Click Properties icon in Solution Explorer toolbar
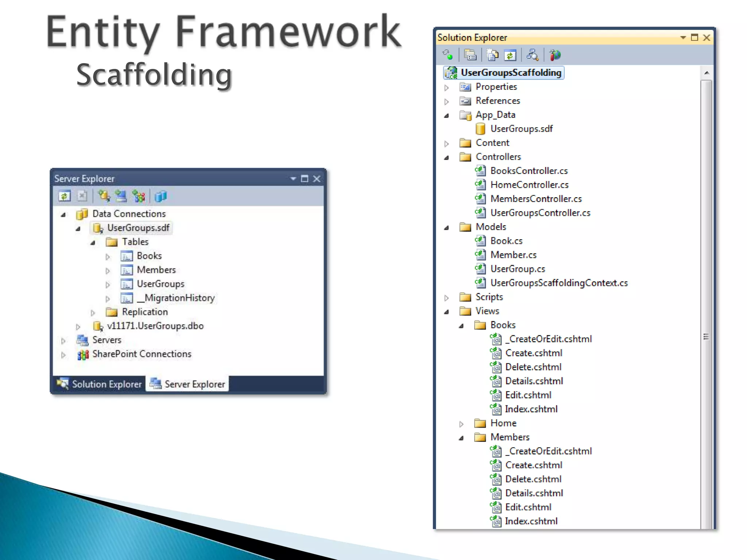 pos(470,55)
